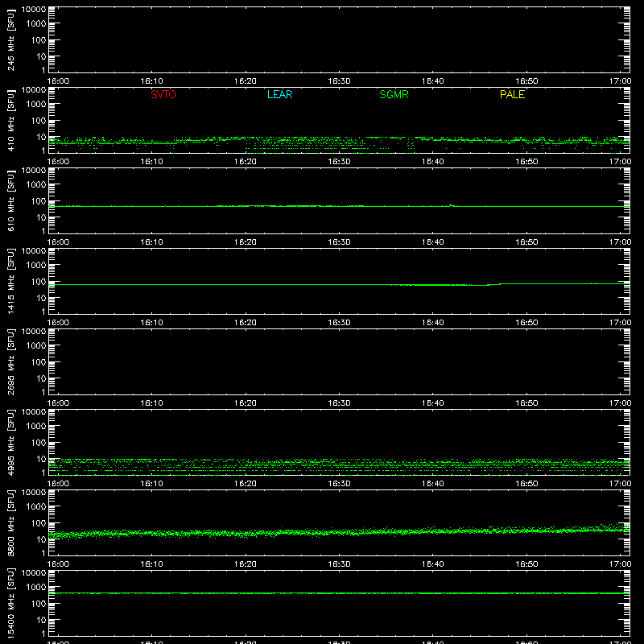
Task: Click the 1000 tick value on 2695 MHz plot
Action: click(x=35, y=346)
